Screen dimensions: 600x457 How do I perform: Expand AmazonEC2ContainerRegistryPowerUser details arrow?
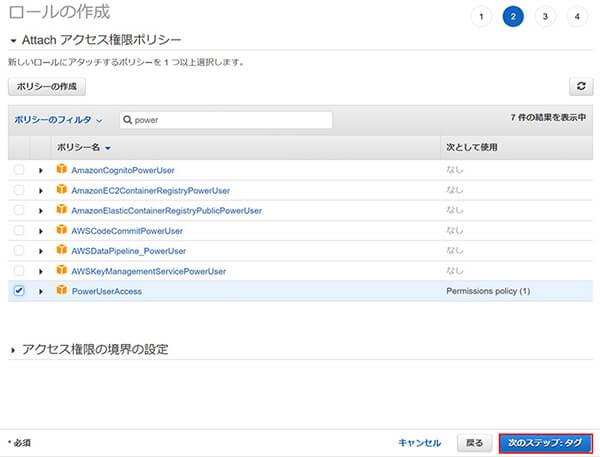(41, 191)
